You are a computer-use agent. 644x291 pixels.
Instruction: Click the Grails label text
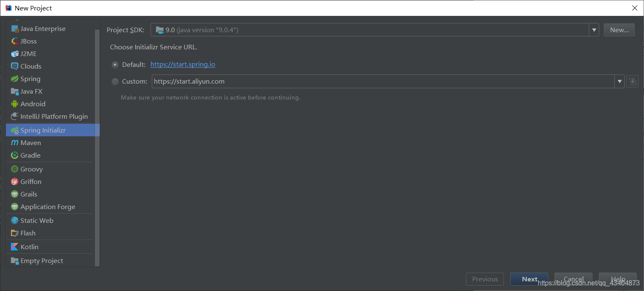(x=29, y=194)
